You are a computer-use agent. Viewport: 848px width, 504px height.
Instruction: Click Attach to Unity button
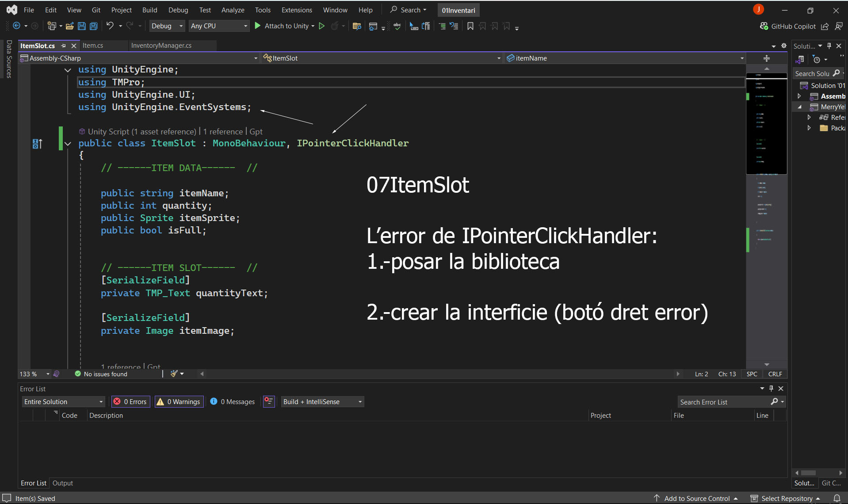click(286, 26)
